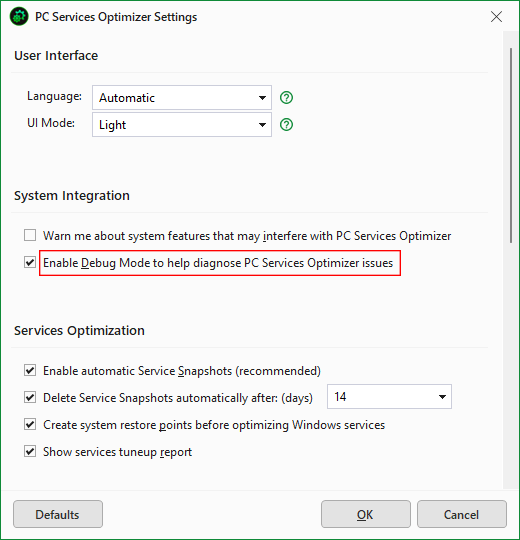The height and width of the screenshot is (540, 520).
Task: Confirm settings with the OK button
Action: tap(366, 514)
